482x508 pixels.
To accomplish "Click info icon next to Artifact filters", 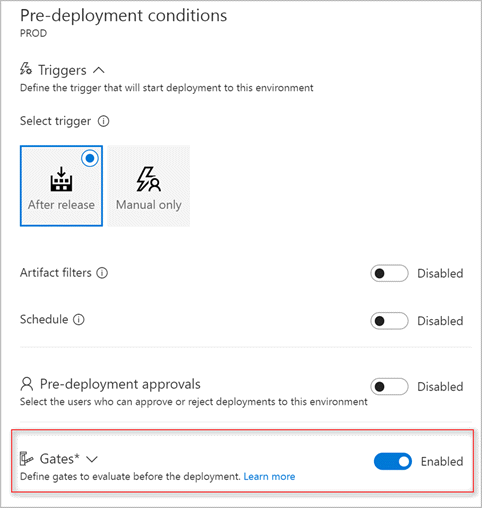I will [x=102, y=273].
